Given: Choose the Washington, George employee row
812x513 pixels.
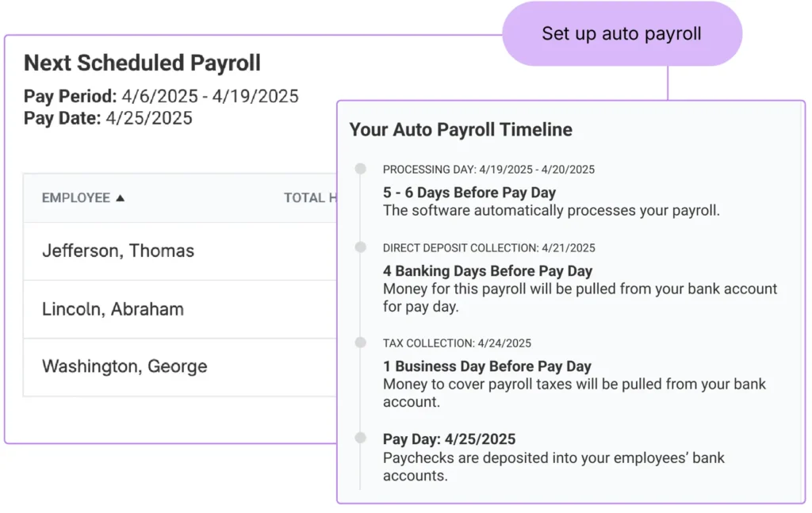Looking at the screenshot, I should point(124,367).
